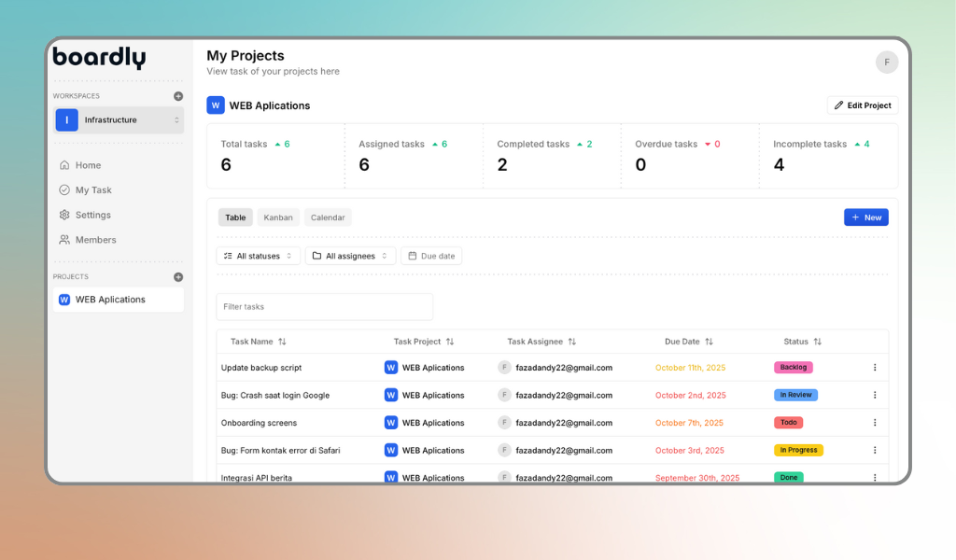956x560 pixels.
Task: Go to My Task in sidebar
Action: pyautogui.click(x=93, y=190)
